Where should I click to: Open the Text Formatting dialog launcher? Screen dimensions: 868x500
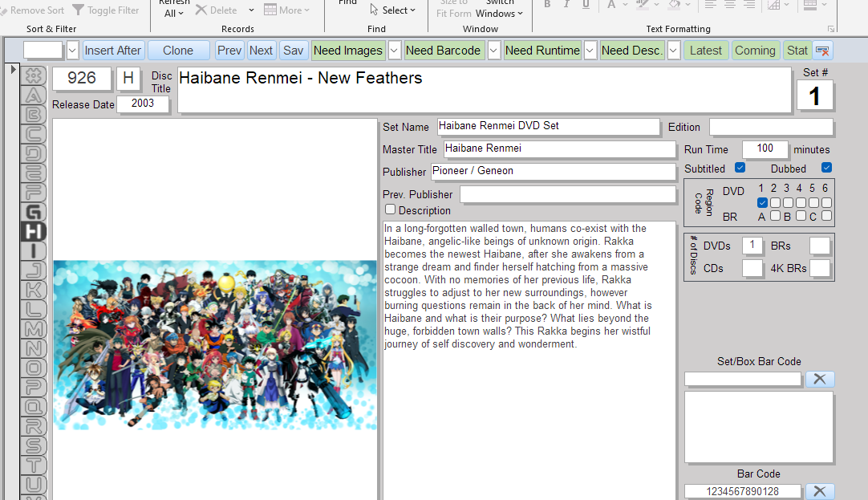[831, 29]
